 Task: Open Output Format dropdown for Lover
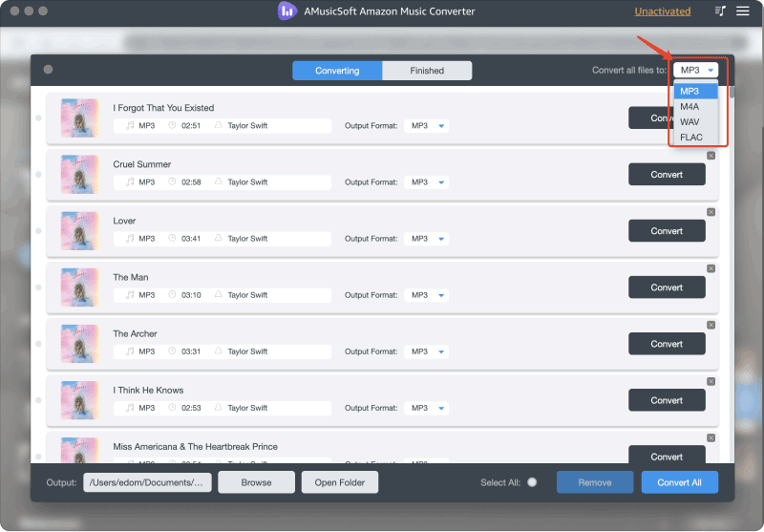(x=426, y=239)
